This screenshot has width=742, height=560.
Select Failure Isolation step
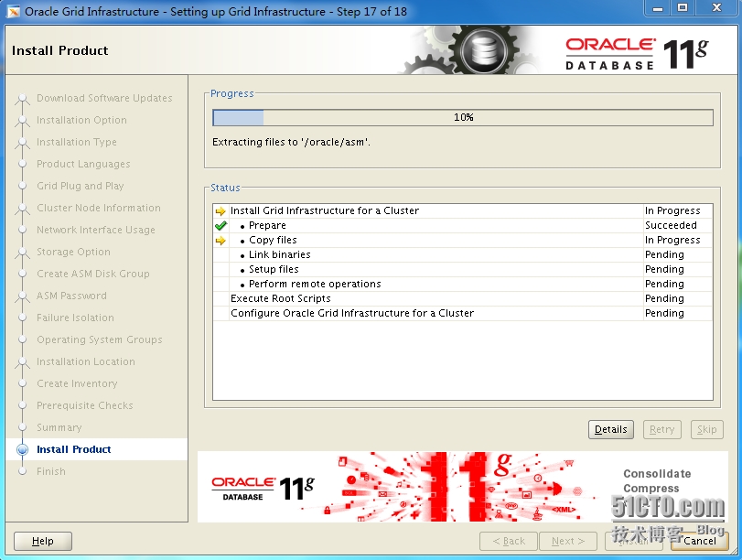coord(75,318)
